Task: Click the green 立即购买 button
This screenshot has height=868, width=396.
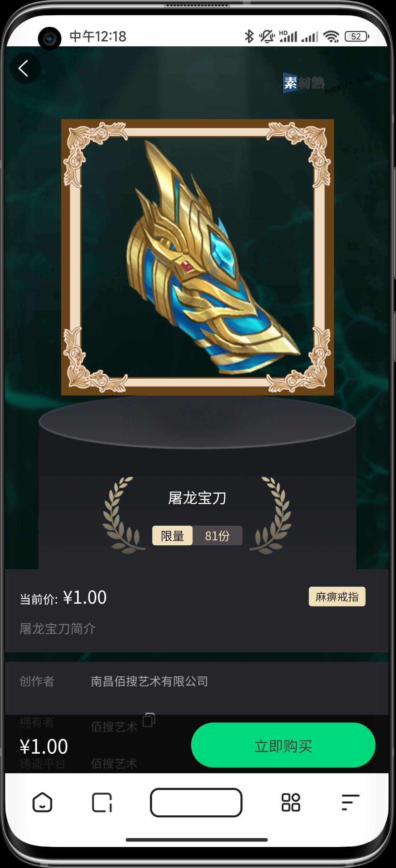Action: pyautogui.click(x=283, y=745)
